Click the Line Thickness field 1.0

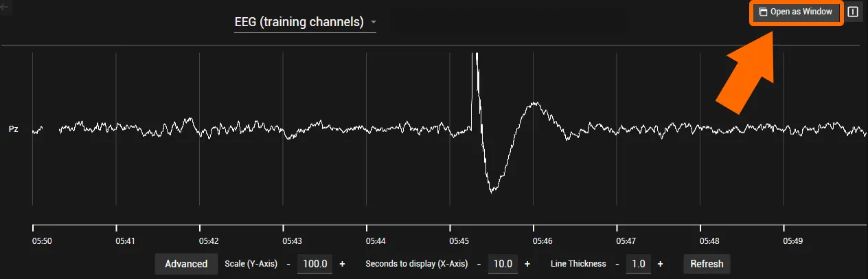tap(639, 264)
